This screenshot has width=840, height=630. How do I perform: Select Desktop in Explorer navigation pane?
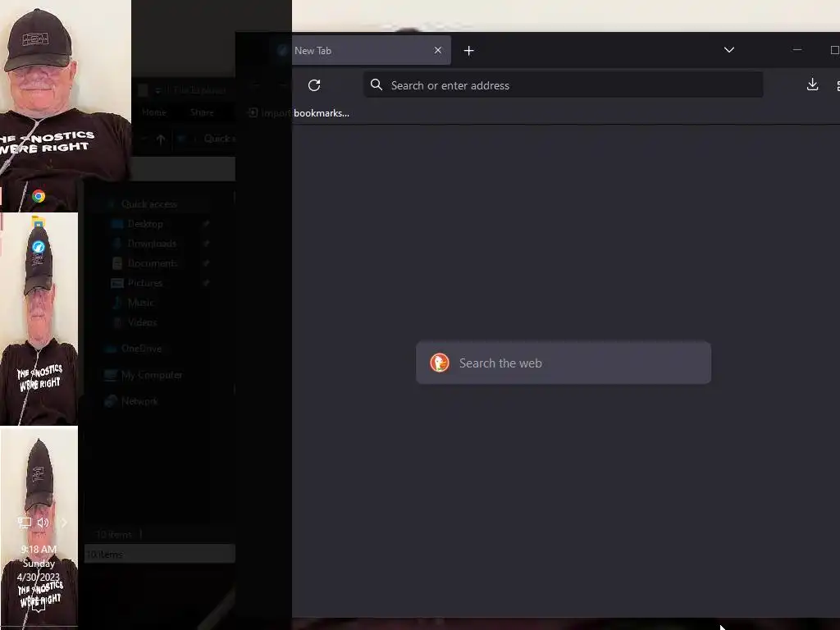pos(145,224)
